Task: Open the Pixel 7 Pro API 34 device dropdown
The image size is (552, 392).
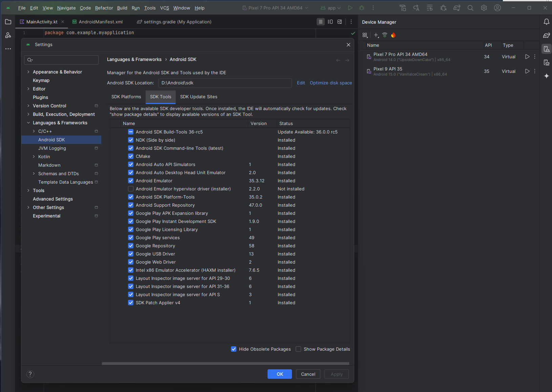Action: tap(275, 8)
